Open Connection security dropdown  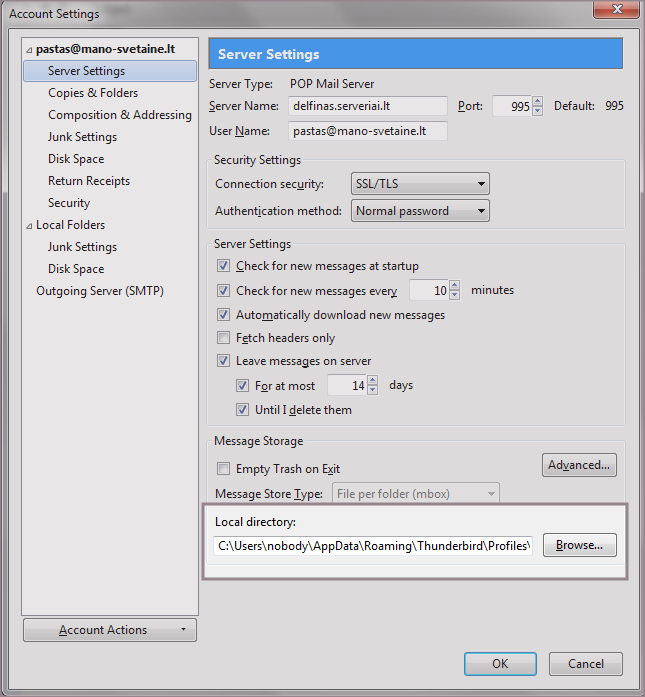(420, 184)
